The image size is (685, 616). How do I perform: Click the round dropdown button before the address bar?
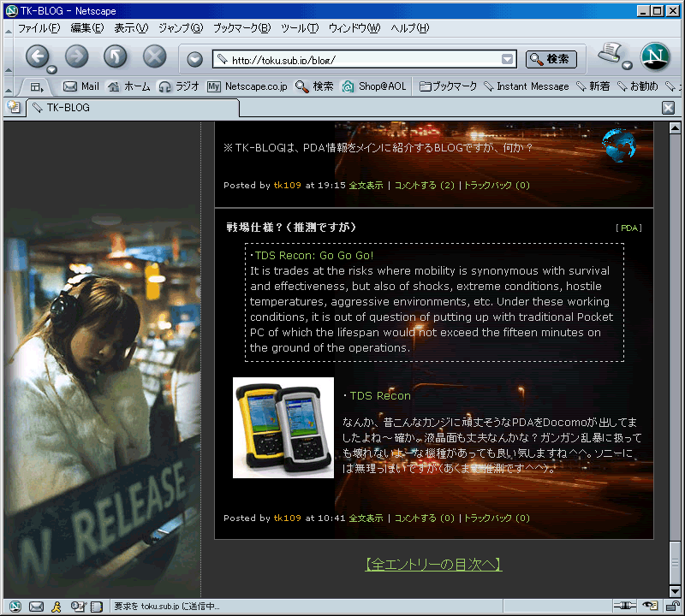click(x=195, y=59)
